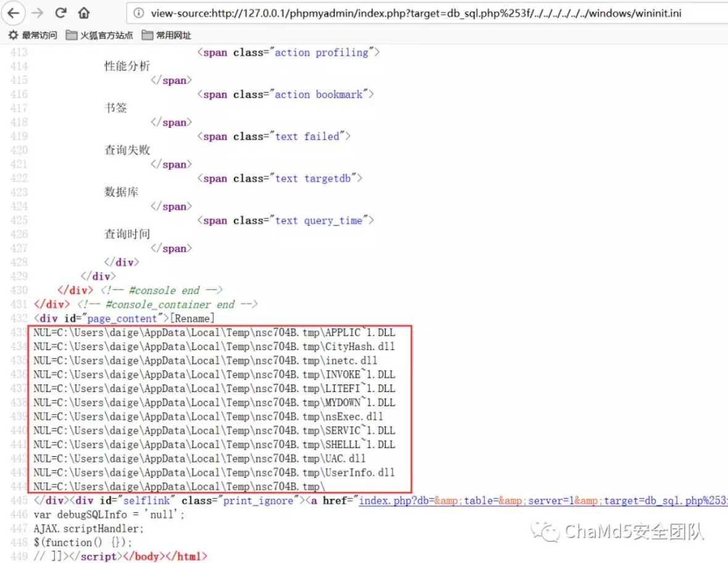The image size is (728, 563).
Task: Click the CityHash.dll path line
Action: (214, 346)
